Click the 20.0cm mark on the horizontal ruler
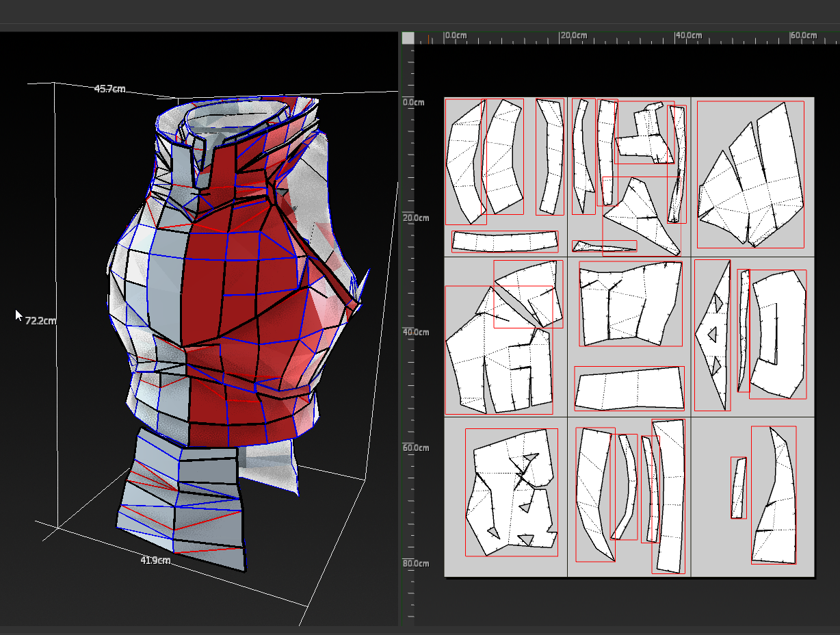The height and width of the screenshot is (635, 840). [573, 36]
